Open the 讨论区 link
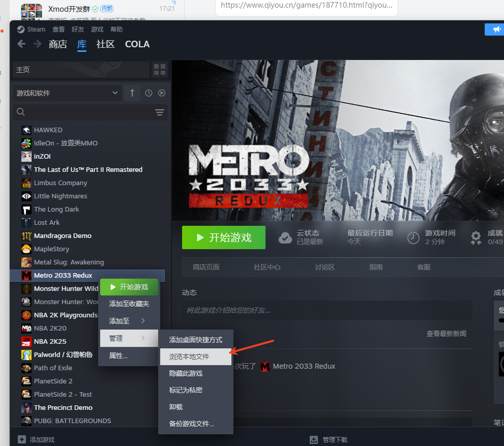Image resolution: width=504 pixels, height=446 pixels. [324, 267]
